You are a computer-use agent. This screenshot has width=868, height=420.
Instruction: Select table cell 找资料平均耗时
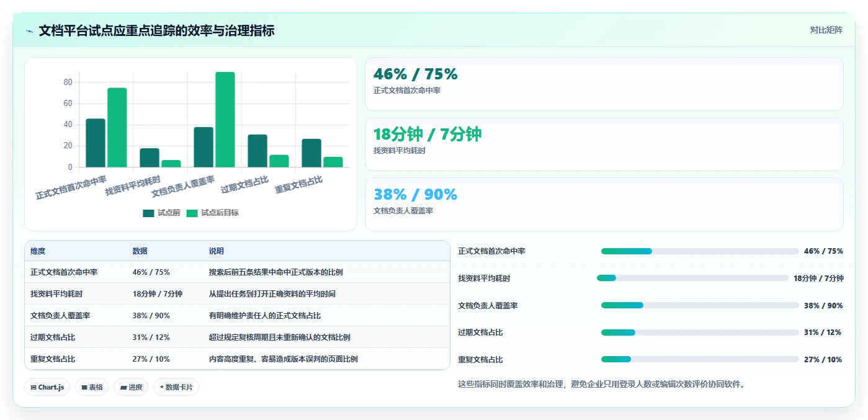(x=56, y=294)
